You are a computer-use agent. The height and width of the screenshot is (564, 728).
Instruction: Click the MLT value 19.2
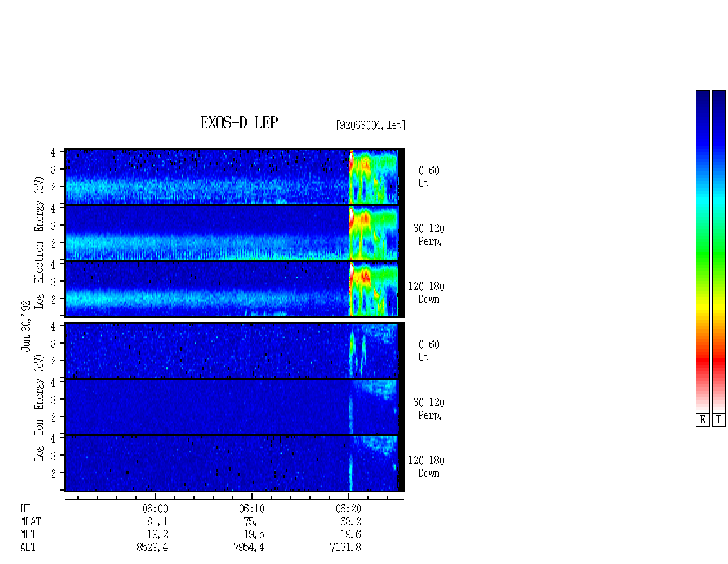tap(157, 534)
